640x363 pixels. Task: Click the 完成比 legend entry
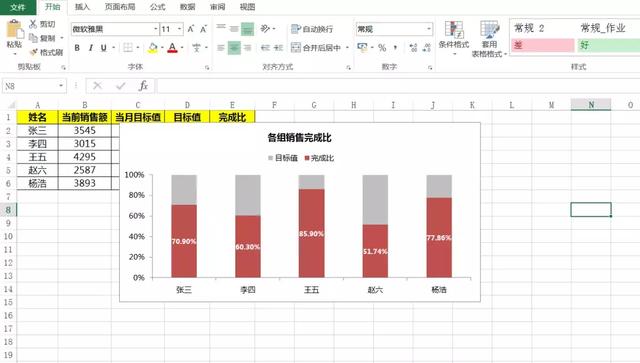coord(319,158)
